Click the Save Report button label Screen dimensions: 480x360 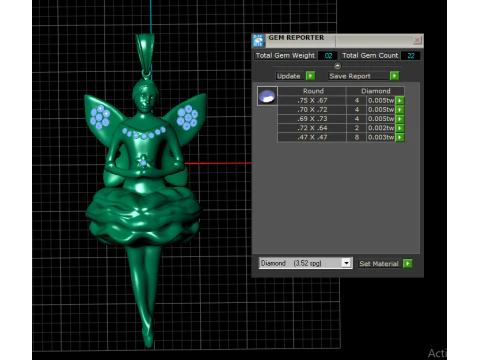click(x=350, y=76)
